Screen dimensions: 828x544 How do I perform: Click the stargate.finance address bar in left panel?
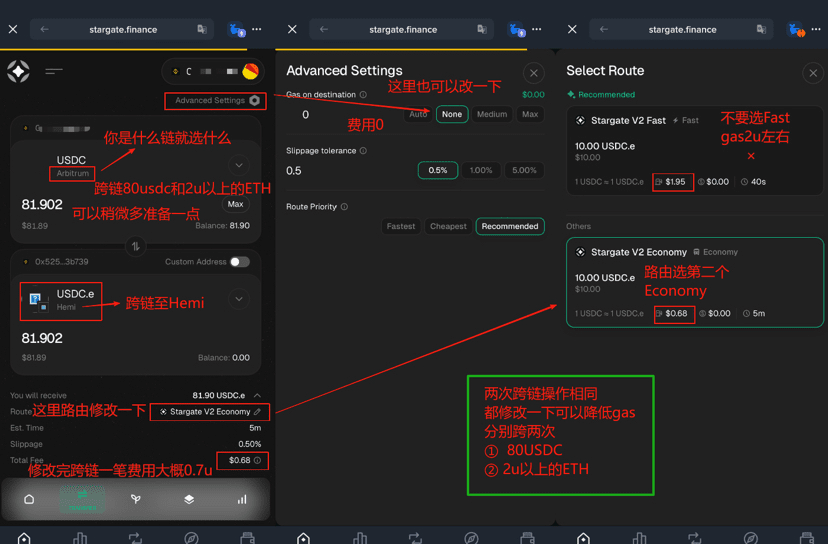pos(123,30)
